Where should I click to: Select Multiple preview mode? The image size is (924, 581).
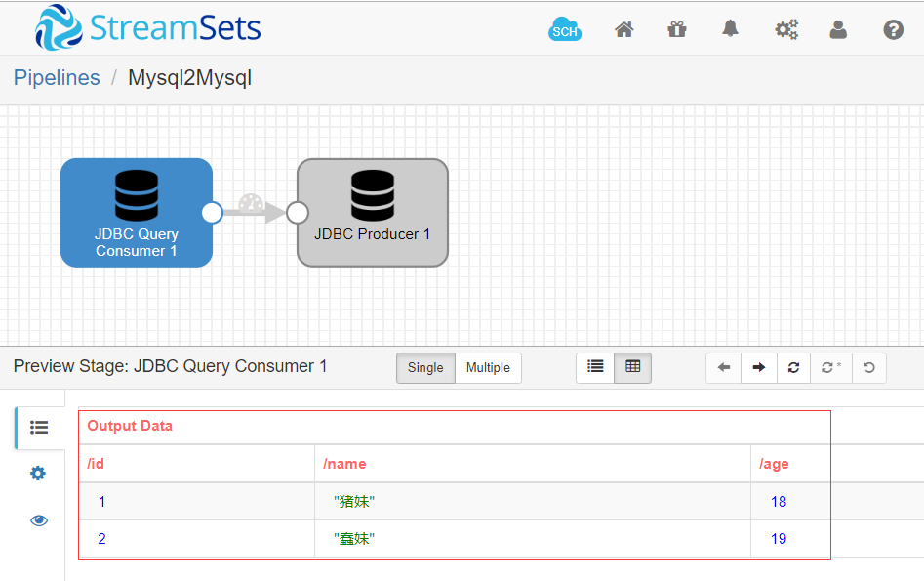[x=488, y=368]
